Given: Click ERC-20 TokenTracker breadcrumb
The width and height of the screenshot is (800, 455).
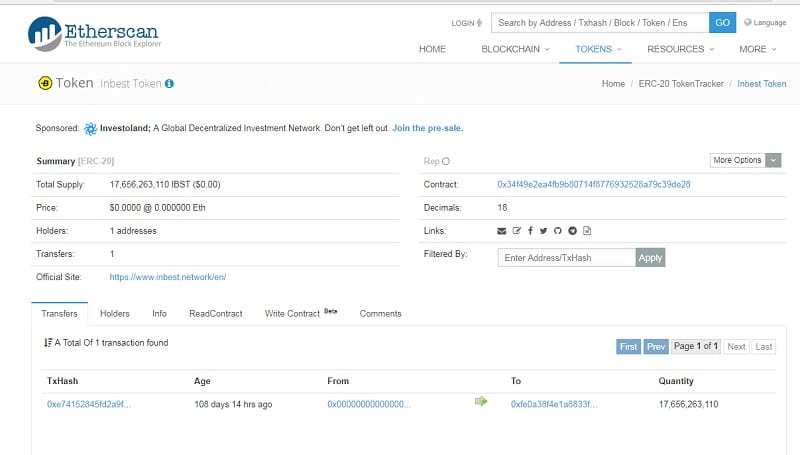Looking at the screenshot, I should [x=681, y=84].
